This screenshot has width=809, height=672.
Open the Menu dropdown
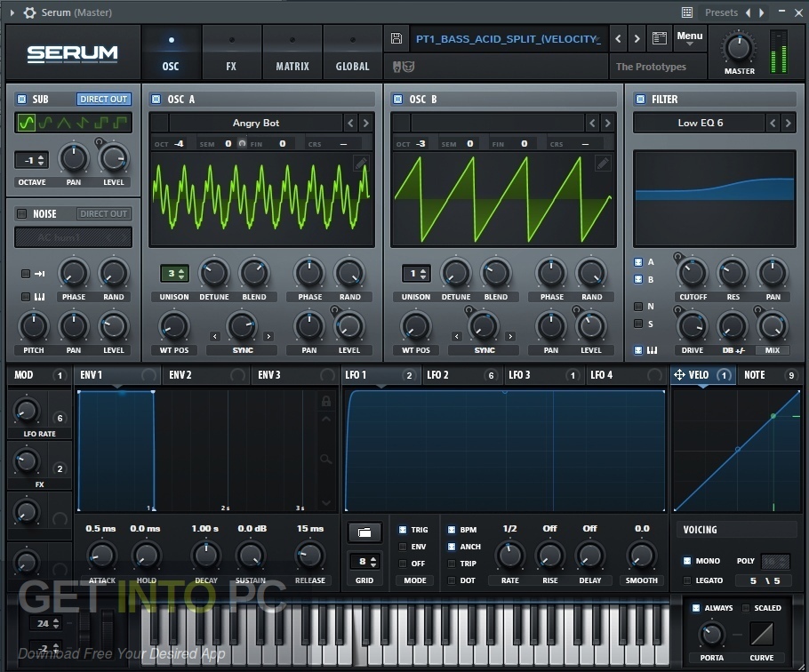[x=689, y=38]
